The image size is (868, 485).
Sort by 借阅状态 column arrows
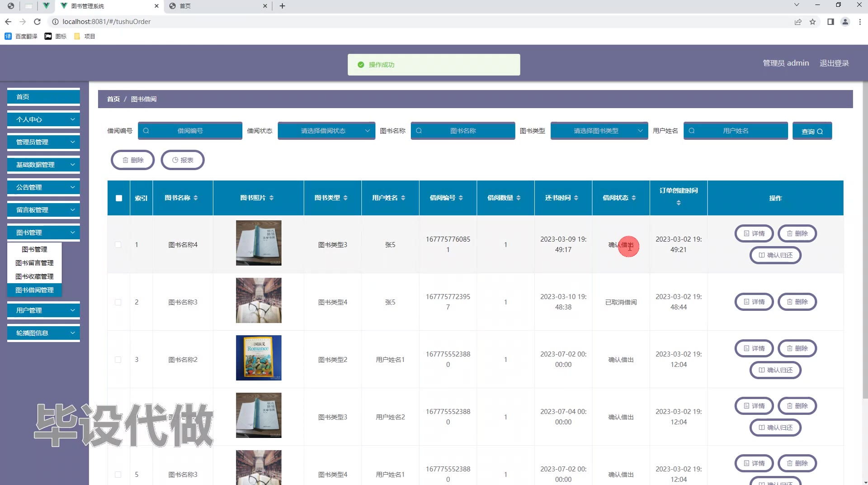click(634, 198)
